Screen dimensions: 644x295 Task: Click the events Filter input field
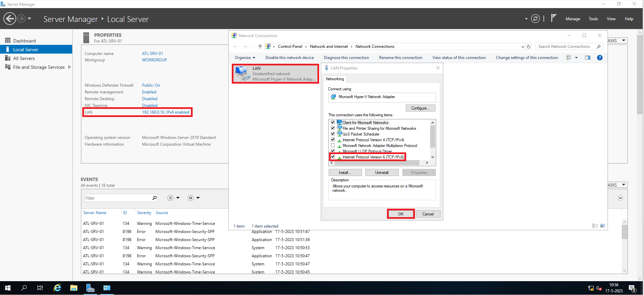pos(117,198)
